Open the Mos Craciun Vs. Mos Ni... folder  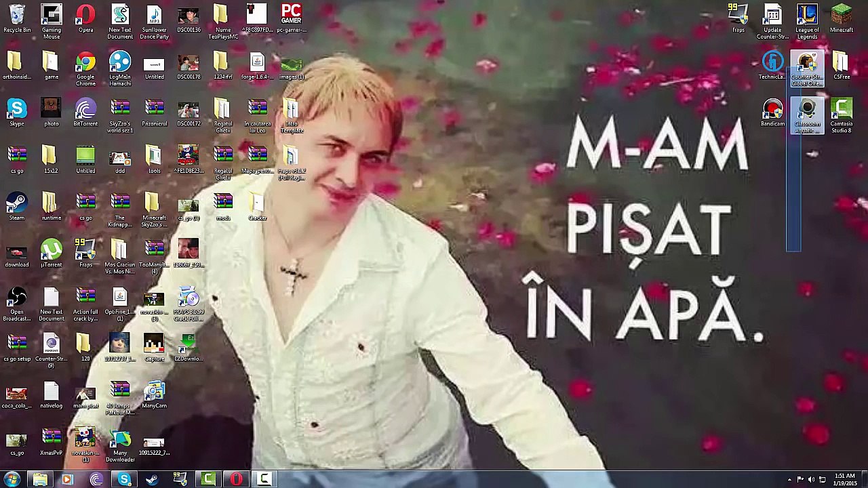point(120,257)
